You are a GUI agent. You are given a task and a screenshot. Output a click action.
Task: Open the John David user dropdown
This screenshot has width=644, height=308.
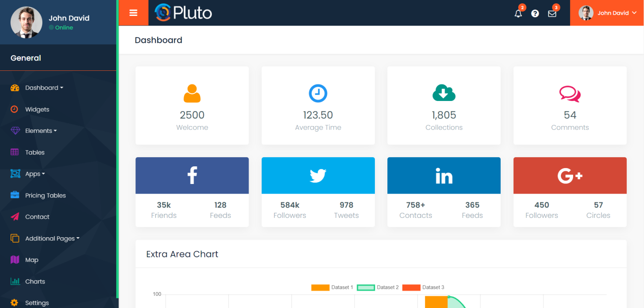[x=607, y=13]
